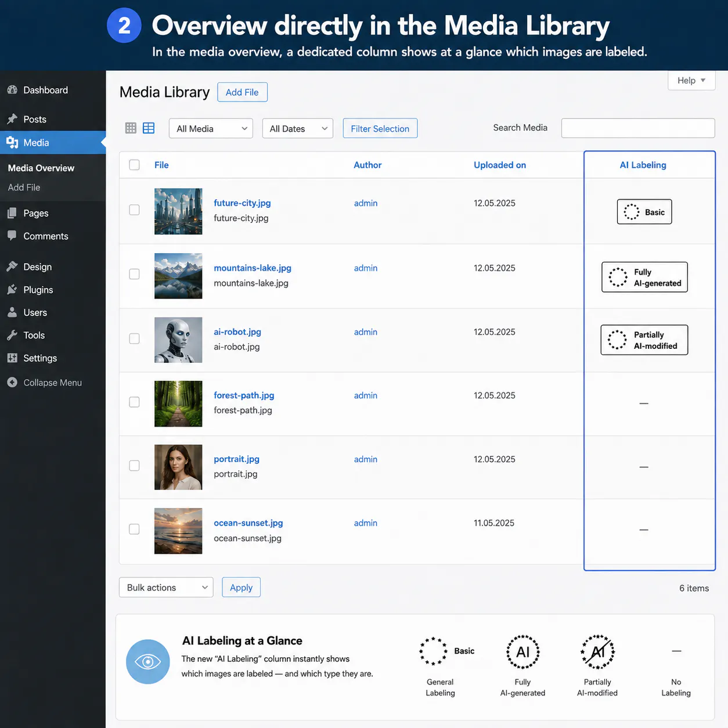Check the portrait.jpg row checkbox
The width and height of the screenshot is (728, 728).
(x=134, y=466)
